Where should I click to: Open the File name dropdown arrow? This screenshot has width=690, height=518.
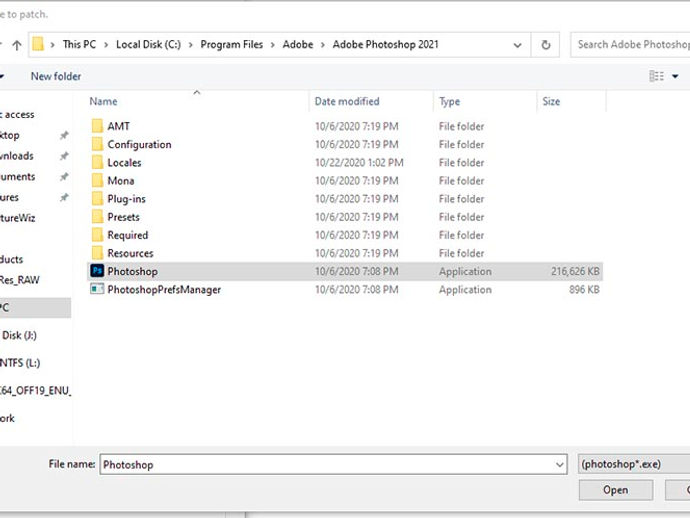click(559, 465)
